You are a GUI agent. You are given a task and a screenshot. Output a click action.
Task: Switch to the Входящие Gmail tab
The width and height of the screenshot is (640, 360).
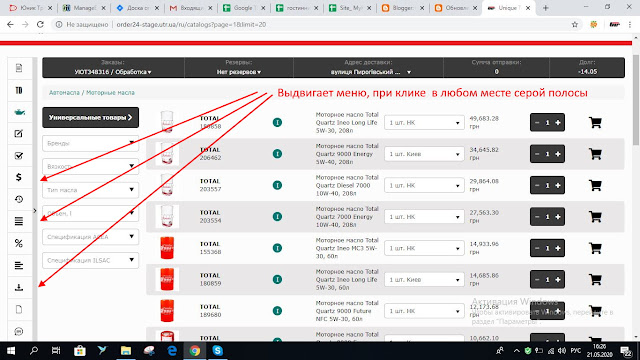[x=191, y=8]
